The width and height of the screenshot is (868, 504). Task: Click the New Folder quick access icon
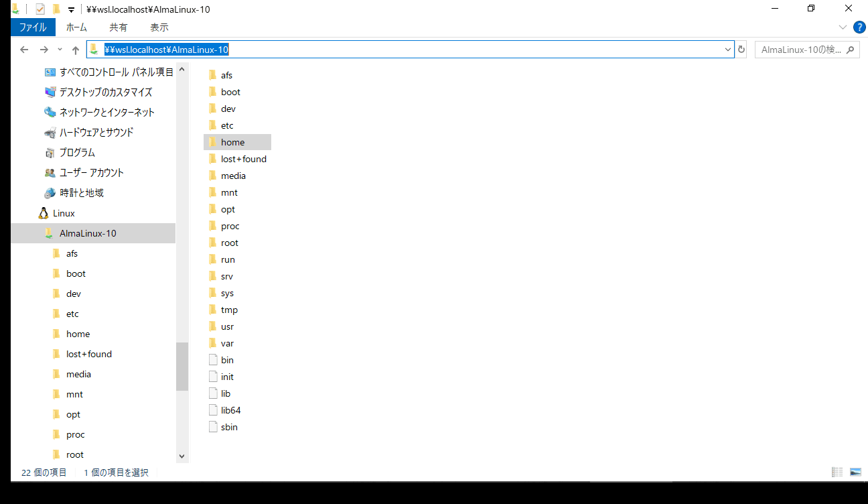[x=56, y=9]
